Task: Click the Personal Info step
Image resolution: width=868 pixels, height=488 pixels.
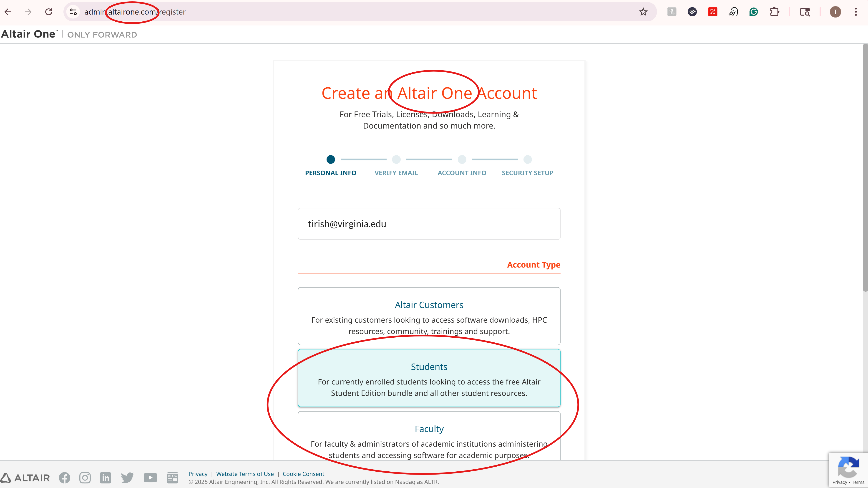Action: [331, 173]
